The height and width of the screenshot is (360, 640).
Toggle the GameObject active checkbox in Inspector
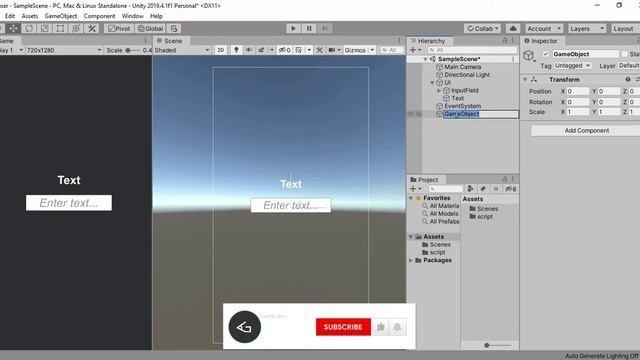(x=546, y=54)
